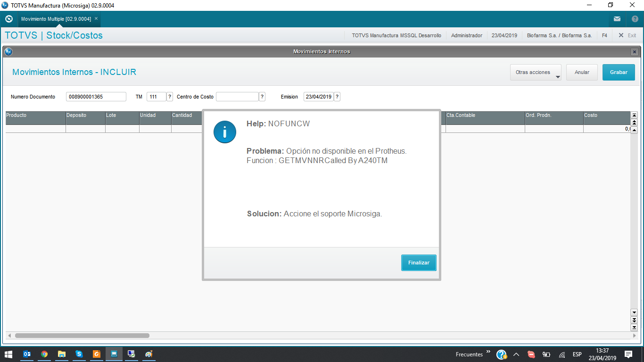Open the orange app icon in the taskbar
644x362 pixels.
coord(97,354)
